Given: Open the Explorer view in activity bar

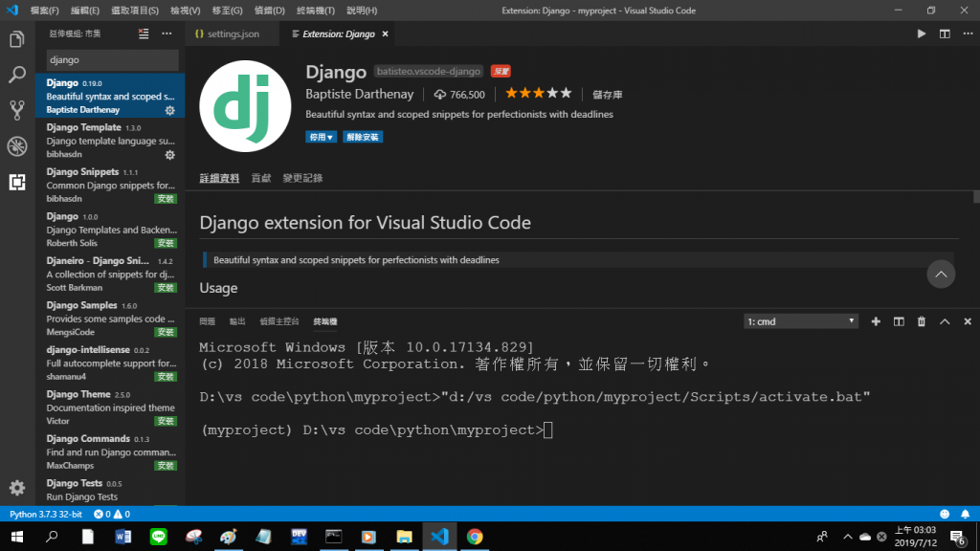Looking at the screenshot, I should (17, 39).
